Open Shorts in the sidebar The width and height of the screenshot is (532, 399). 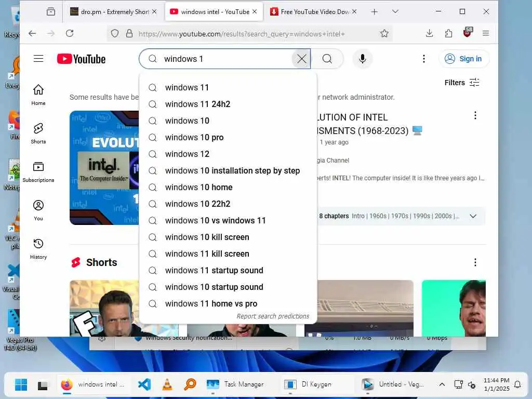38,134
